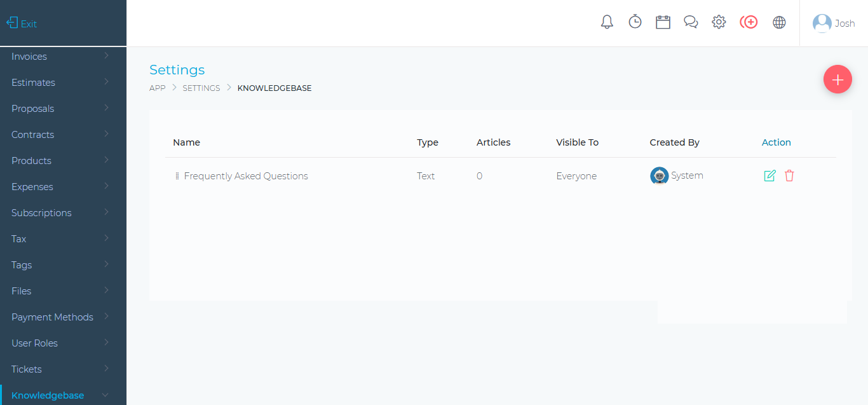
Task: Collapse the Knowledgebase sidebar section
Action: pyautogui.click(x=60, y=395)
